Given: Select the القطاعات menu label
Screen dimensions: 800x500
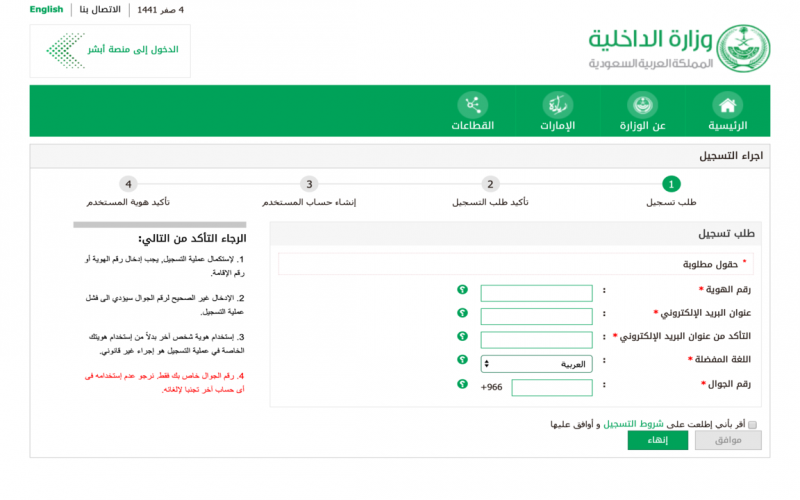Looking at the screenshot, I should (x=472, y=126).
